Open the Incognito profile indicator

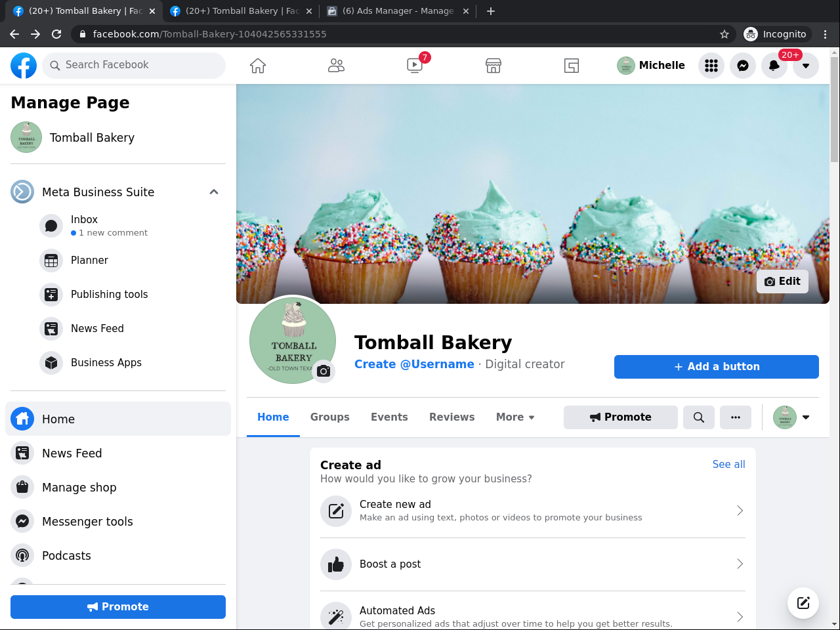[776, 34]
